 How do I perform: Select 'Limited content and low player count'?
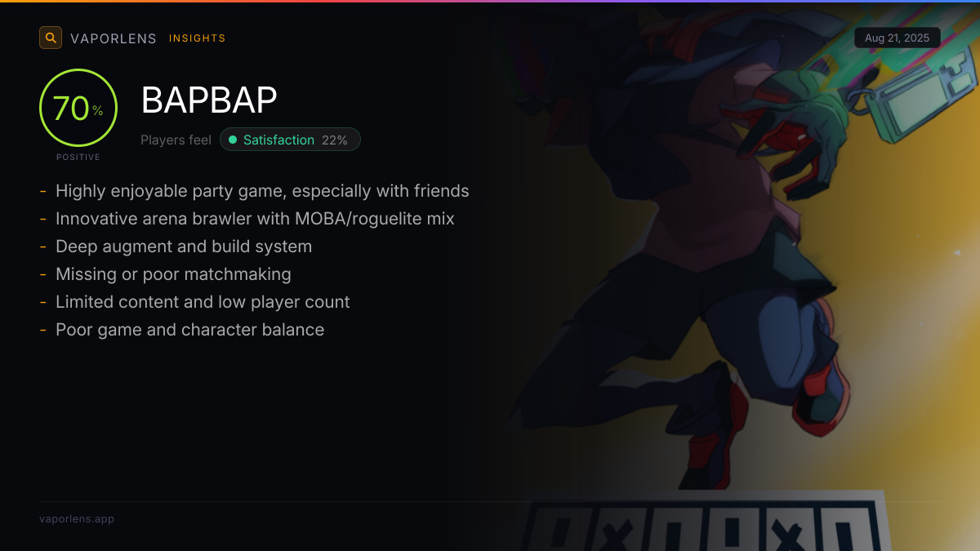coord(203,302)
